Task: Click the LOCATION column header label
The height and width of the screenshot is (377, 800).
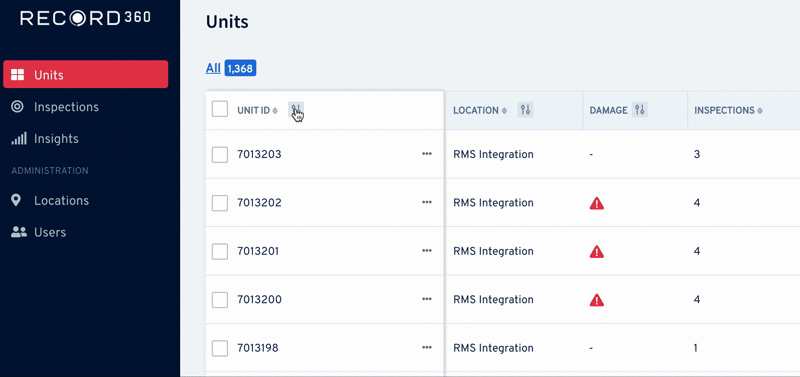Action: pos(476,110)
